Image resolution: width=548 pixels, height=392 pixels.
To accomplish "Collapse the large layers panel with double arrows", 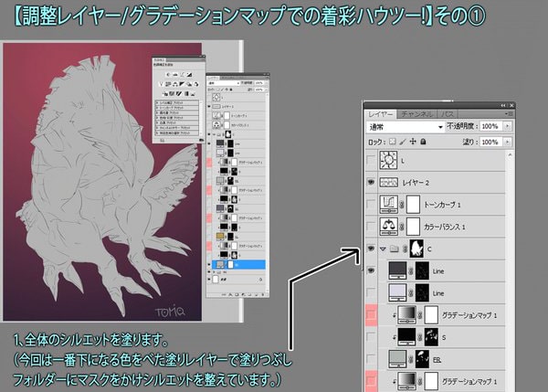I will (x=503, y=105).
